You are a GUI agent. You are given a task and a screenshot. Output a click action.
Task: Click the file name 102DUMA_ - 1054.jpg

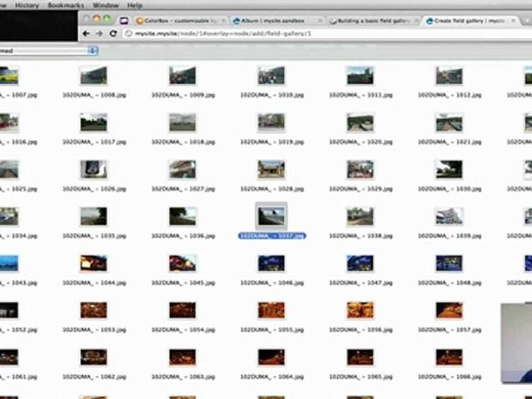[183, 329]
